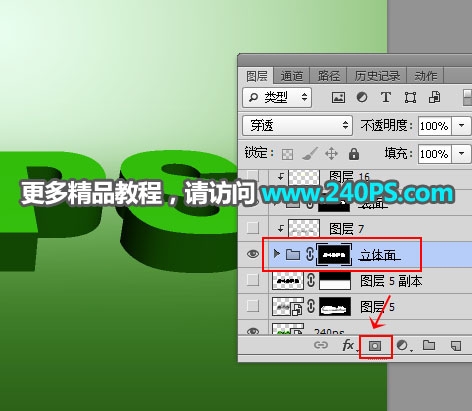Switch to the 通道 tab
Image resolution: width=472 pixels, height=411 pixels.
coord(292,76)
